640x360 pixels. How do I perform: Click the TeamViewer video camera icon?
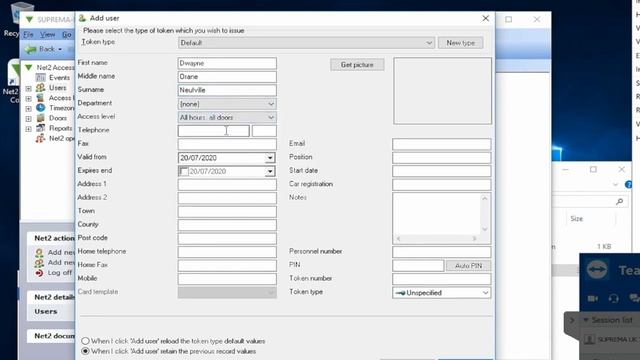[593, 299]
